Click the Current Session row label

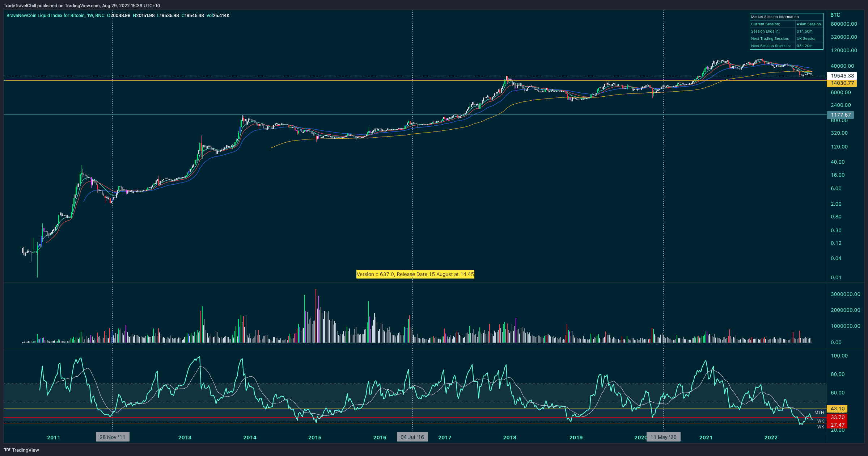766,24
